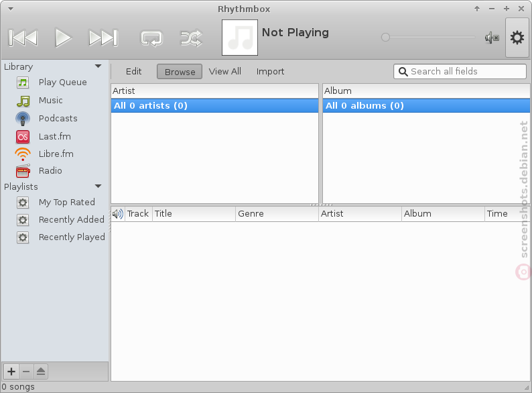
Task: Click the 0 songs status text
Action: pos(18,387)
